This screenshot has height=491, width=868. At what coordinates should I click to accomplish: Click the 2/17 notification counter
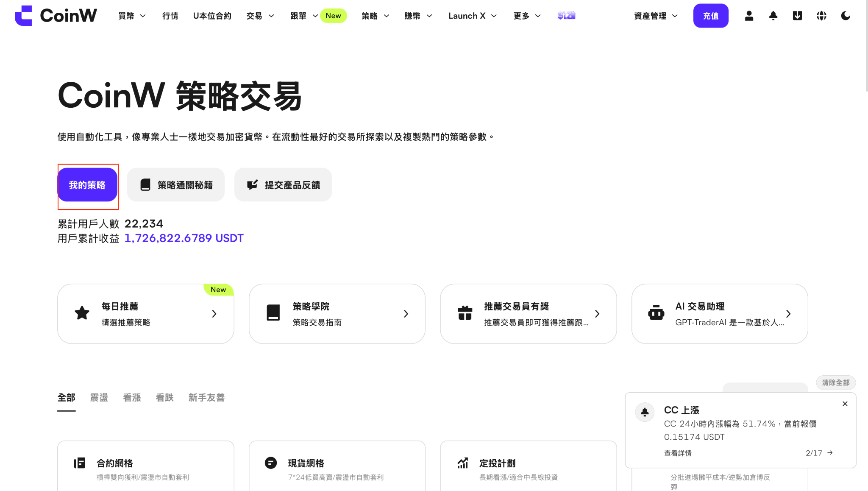814,453
